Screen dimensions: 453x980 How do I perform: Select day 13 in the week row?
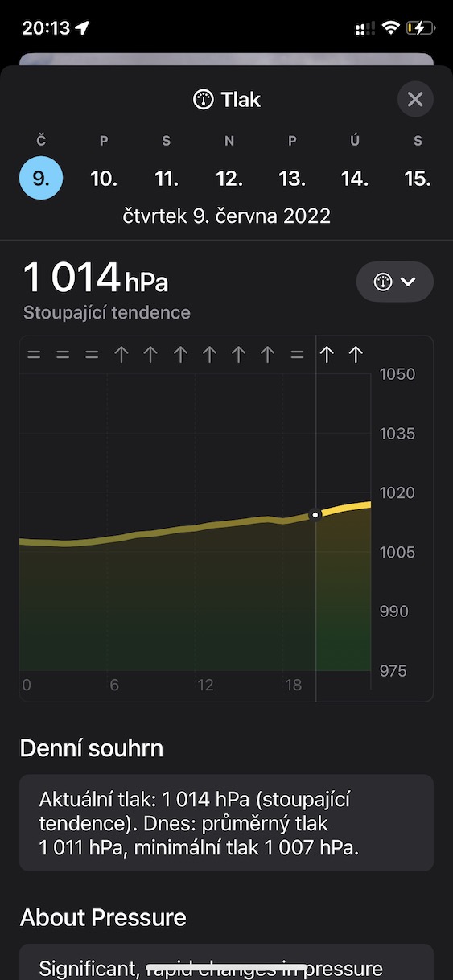292,178
